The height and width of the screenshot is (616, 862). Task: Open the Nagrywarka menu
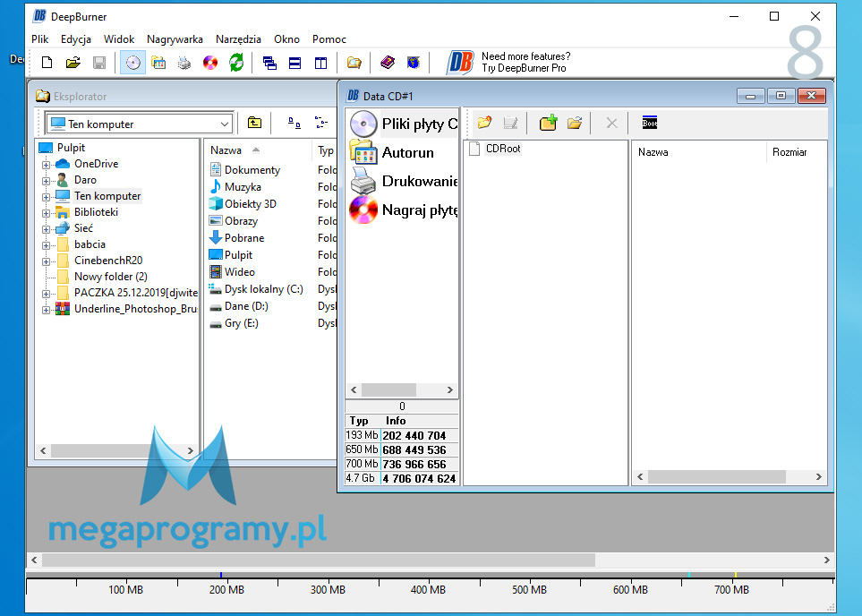[175, 39]
